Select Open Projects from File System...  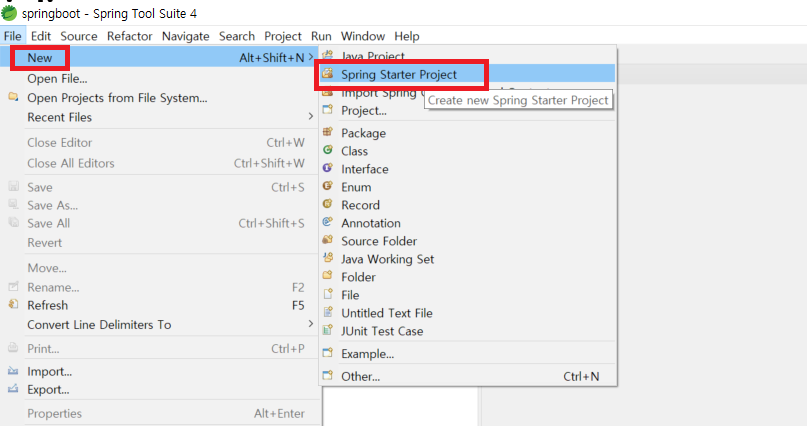pyautogui.click(x=160, y=98)
